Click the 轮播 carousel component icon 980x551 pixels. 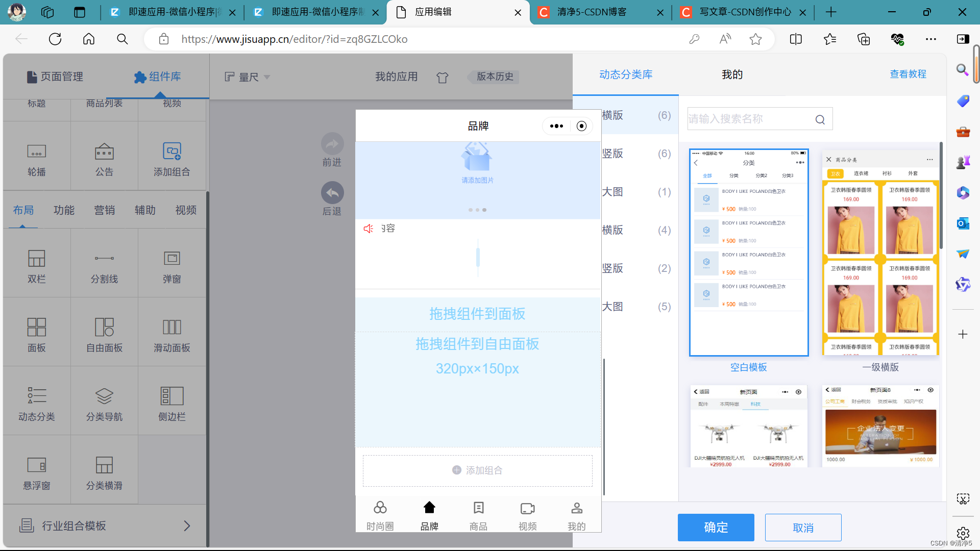36,152
